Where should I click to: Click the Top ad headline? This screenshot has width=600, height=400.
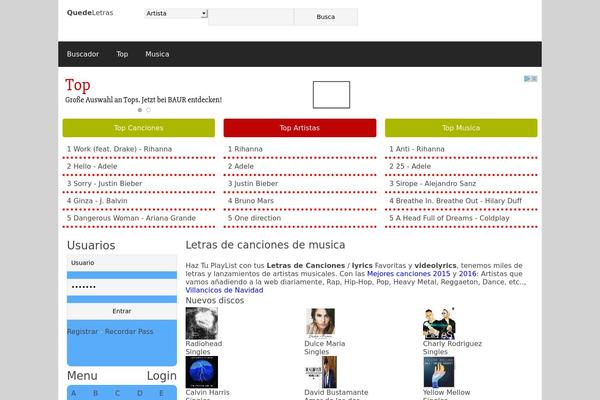point(78,85)
